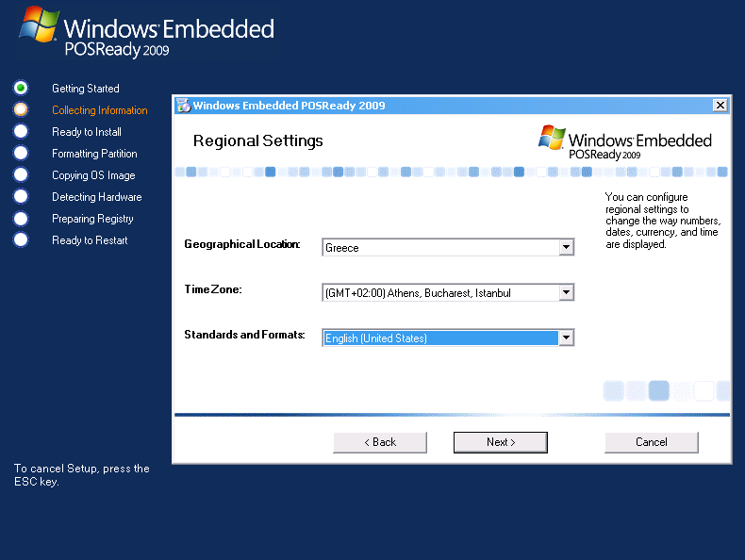Click the Detecting Hardware step indicator
745x560 pixels.
pyautogui.click(x=21, y=196)
